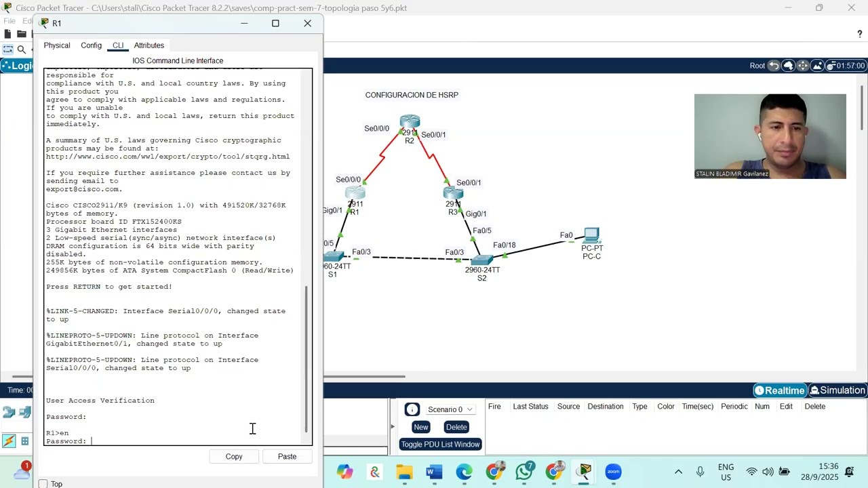Click the Paste button under the CLI
The width and height of the screenshot is (868, 488).
287,456
